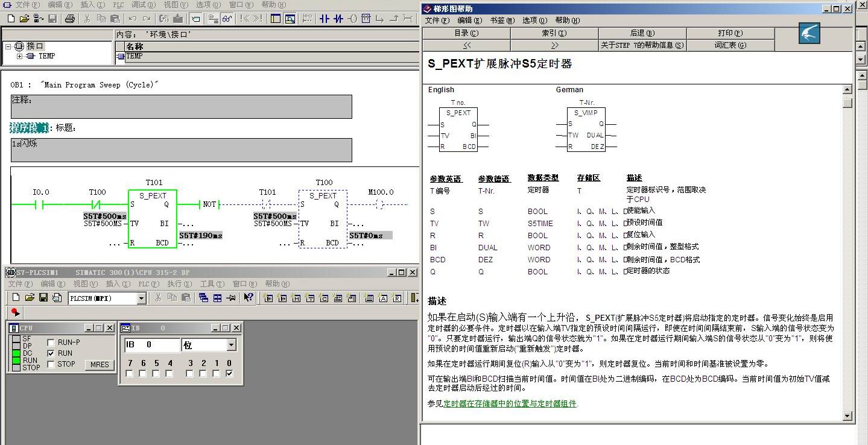Open the 定时器在存储器中的位置与定时器组件 link
Viewport: 868px width, 445px height.
(510, 403)
